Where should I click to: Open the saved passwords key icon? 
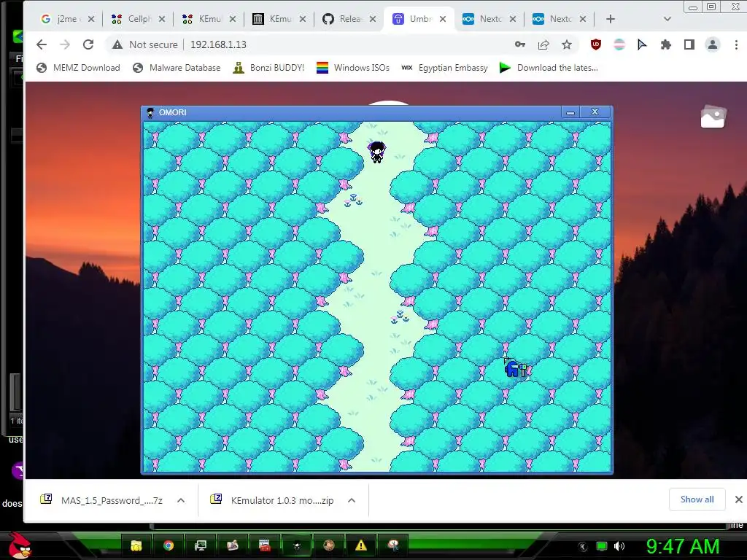[x=519, y=44]
